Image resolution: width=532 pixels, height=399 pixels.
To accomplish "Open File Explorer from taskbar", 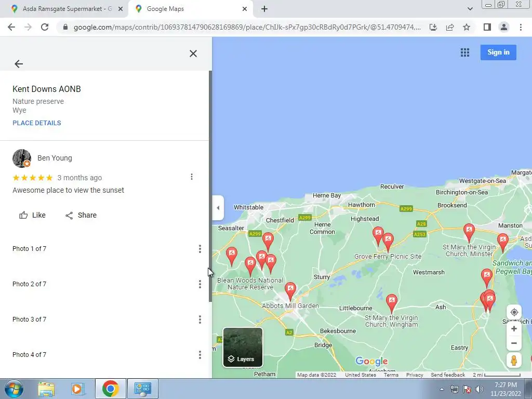I will 46,389.
